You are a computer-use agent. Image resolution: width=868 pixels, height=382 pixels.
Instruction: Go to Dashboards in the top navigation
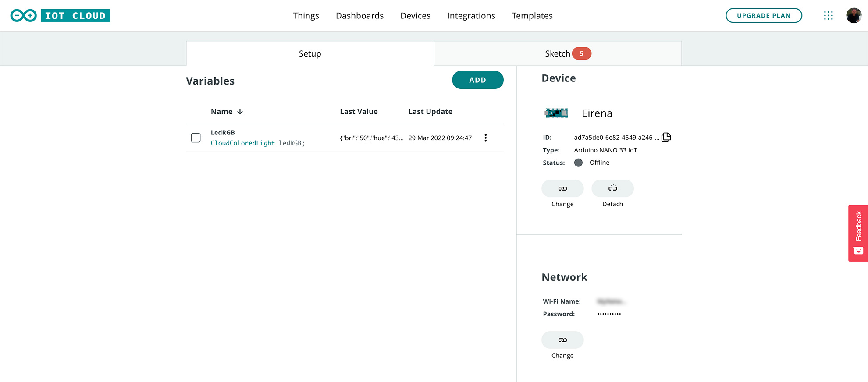pyautogui.click(x=359, y=16)
